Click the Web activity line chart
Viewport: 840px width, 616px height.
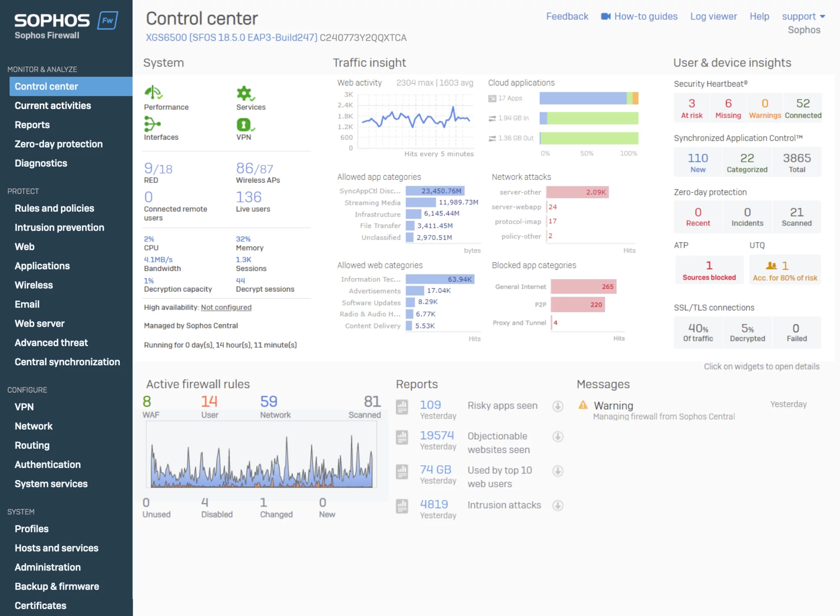(416, 121)
